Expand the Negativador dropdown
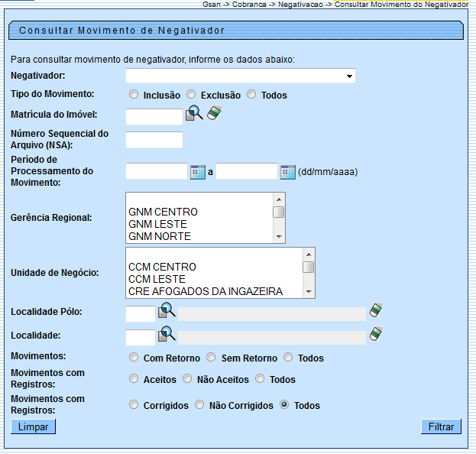Viewport: 476px width, 454px height. coord(349,76)
